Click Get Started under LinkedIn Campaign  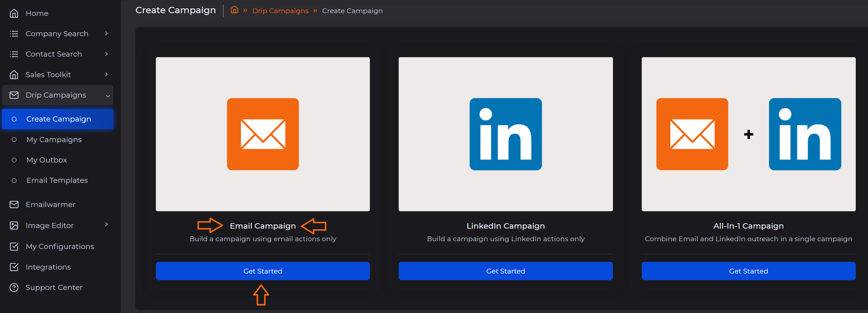[x=505, y=271]
